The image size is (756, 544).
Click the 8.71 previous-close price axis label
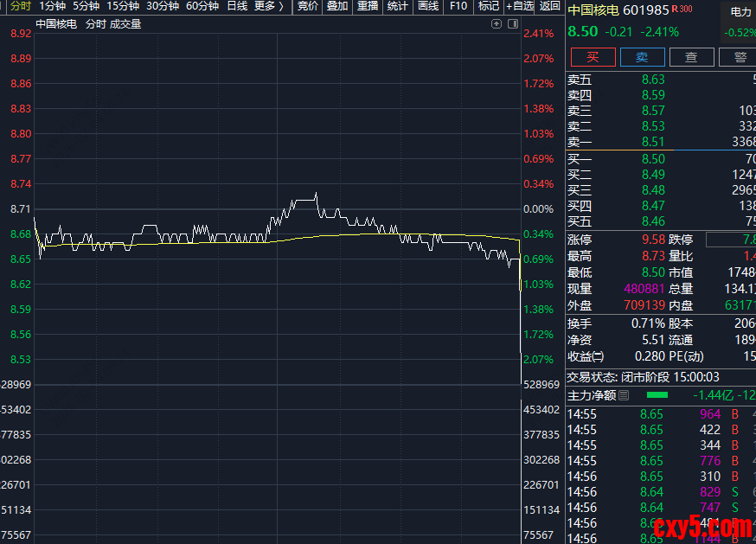(x=21, y=209)
